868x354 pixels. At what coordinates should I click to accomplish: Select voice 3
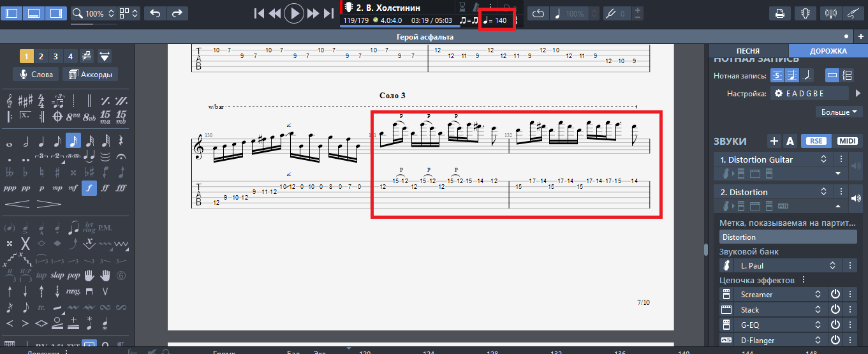coord(56,55)
